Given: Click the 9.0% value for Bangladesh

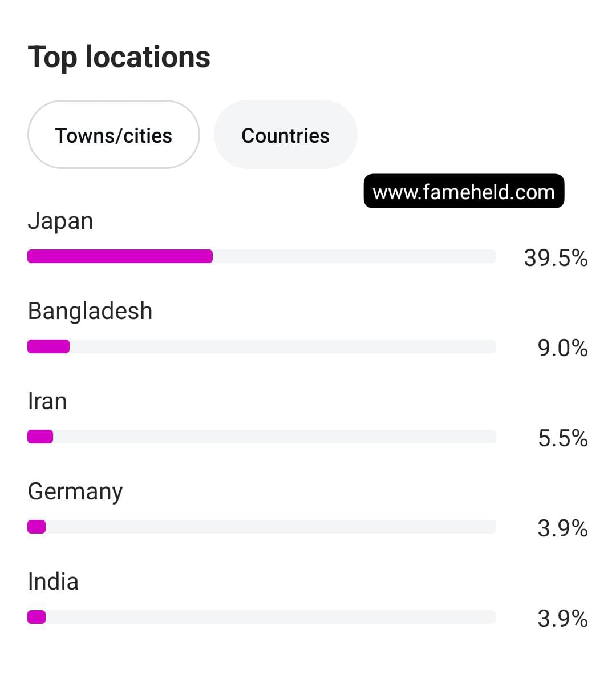Looking at the screenshot, I should tap(562, 348).
